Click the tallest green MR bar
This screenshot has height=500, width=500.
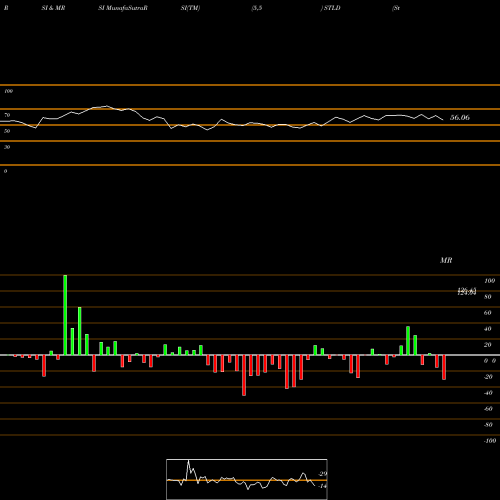tap(65, 315)
